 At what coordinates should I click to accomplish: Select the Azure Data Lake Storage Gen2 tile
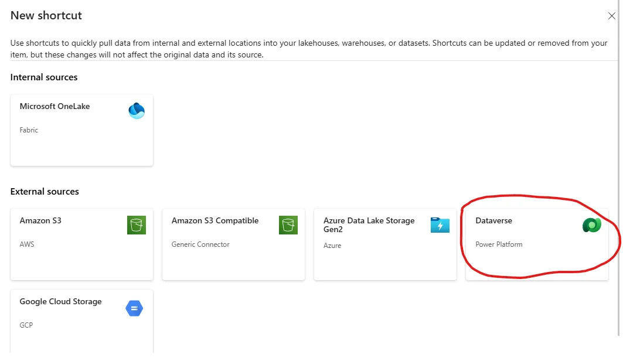pyautogui.click(x=385, y=245)
